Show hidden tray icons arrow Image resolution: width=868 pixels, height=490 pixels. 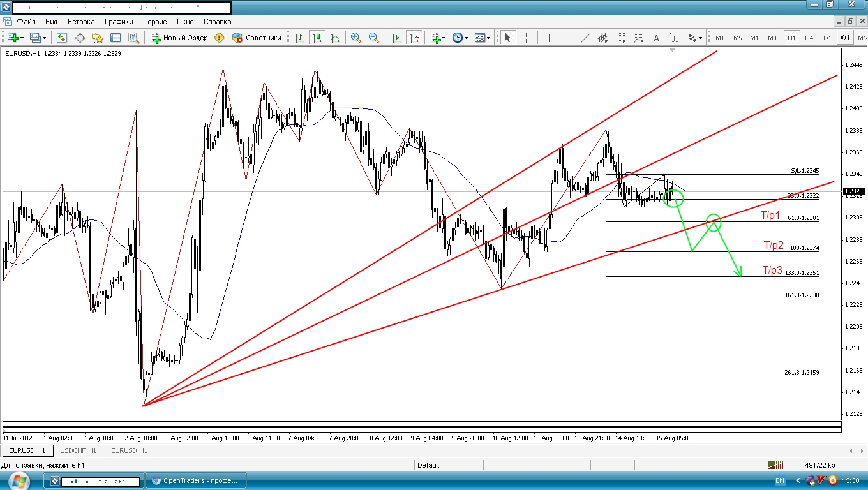tap(798, 480)
